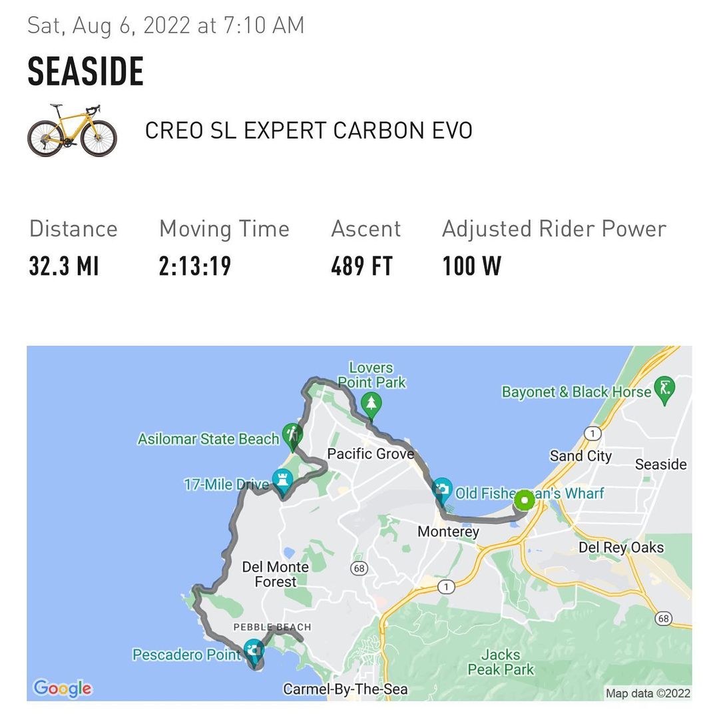The image size is (719, 728).
Task: Click the green ride start marker
Action: (525, 500)
